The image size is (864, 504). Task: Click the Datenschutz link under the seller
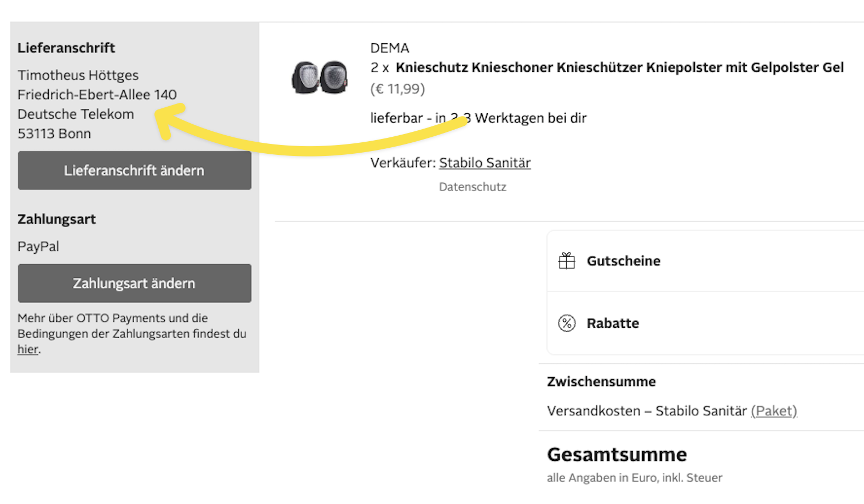473,187
